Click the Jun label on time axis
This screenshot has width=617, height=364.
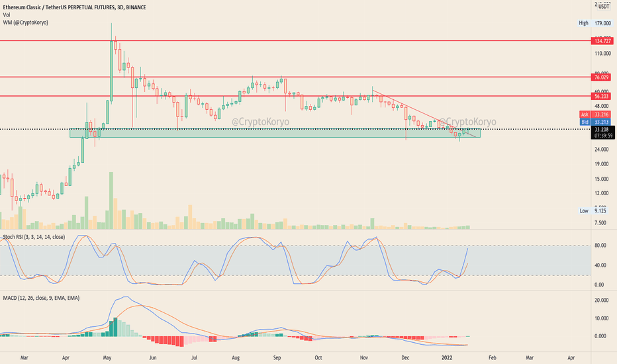(x=153, y=357)
